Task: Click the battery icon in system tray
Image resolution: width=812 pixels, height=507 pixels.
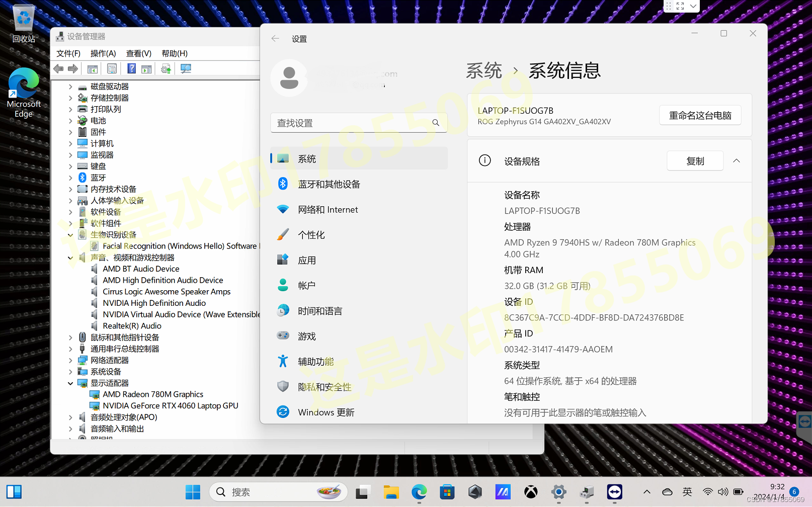Action: coord(739,492)
